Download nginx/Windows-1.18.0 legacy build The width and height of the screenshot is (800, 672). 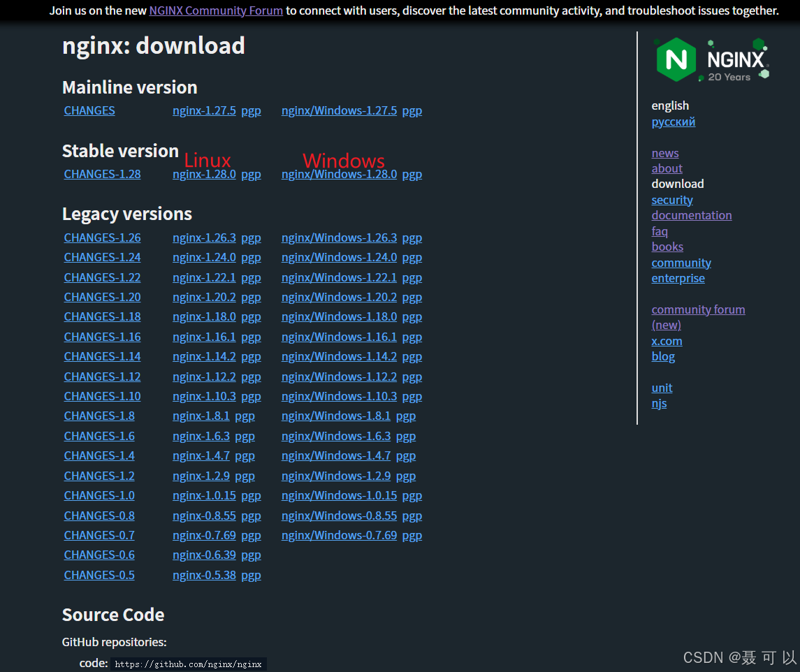(339, 316)
